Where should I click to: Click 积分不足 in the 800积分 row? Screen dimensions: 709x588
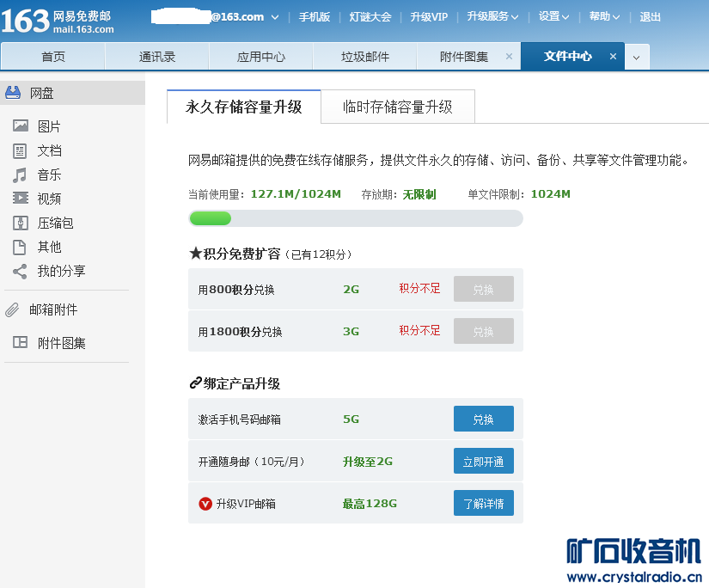[419, 288]
